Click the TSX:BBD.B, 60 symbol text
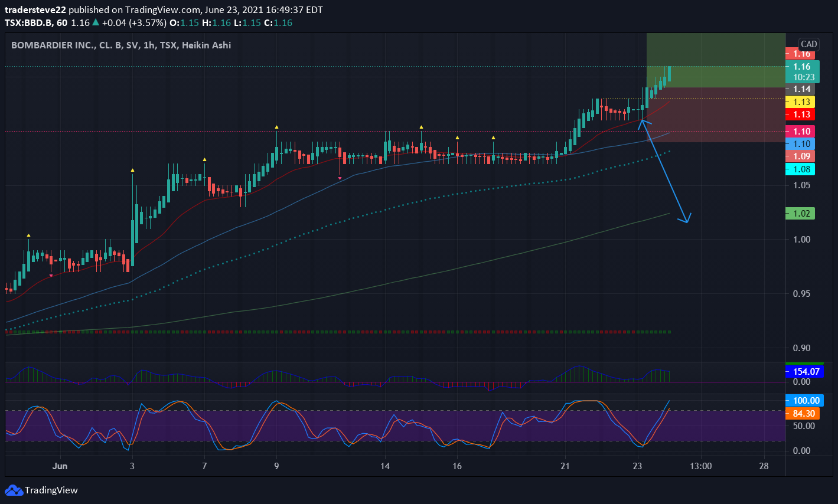Viewport: 838px width, 504px height. (36, 22)
